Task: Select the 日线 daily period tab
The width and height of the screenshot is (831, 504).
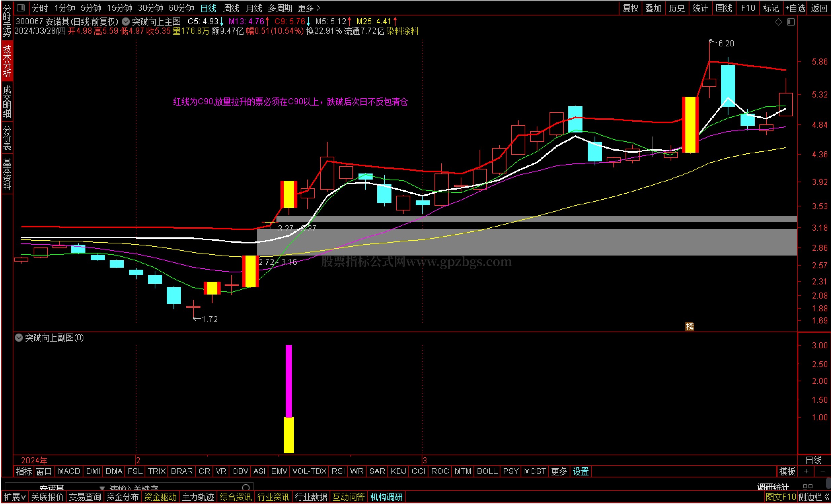Action: pyautogui.click(x=208, y=8)
